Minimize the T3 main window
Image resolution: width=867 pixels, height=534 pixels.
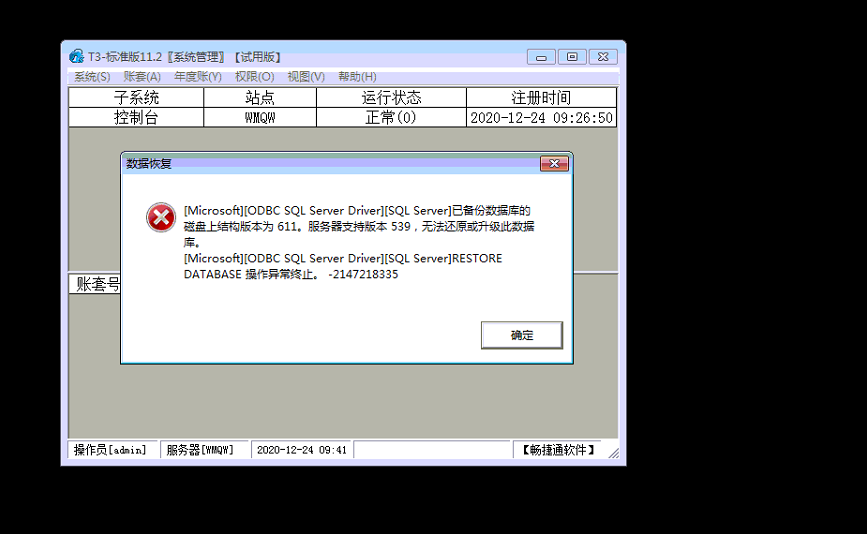541,57
